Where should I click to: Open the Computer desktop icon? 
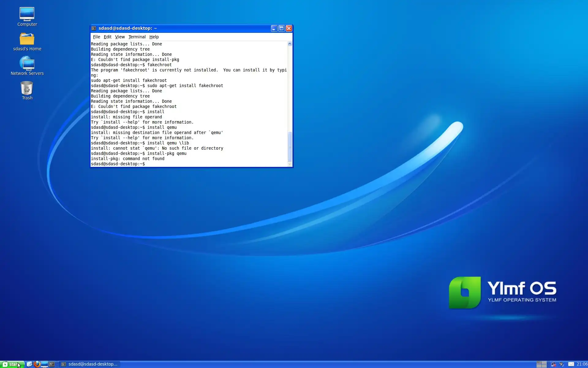[x=27, y=14]
